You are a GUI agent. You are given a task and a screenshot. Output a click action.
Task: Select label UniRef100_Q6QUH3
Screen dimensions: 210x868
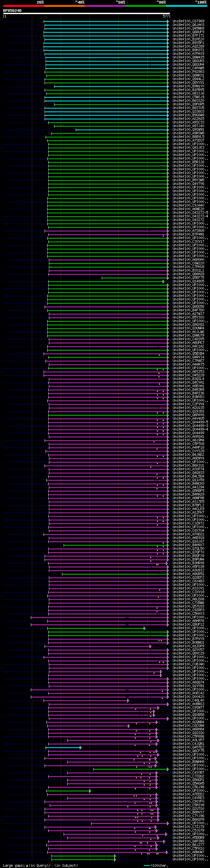tap(188, 61)
